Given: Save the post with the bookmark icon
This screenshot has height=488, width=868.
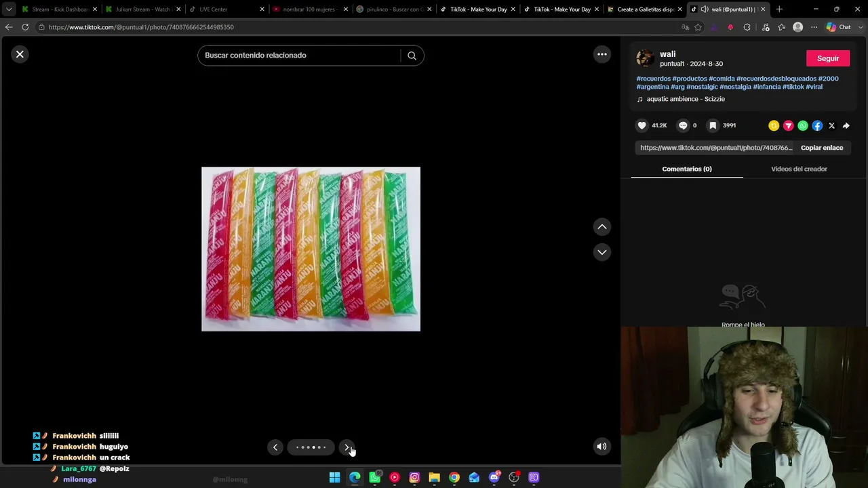Looking at the screenshot, I should pos(713,125).
